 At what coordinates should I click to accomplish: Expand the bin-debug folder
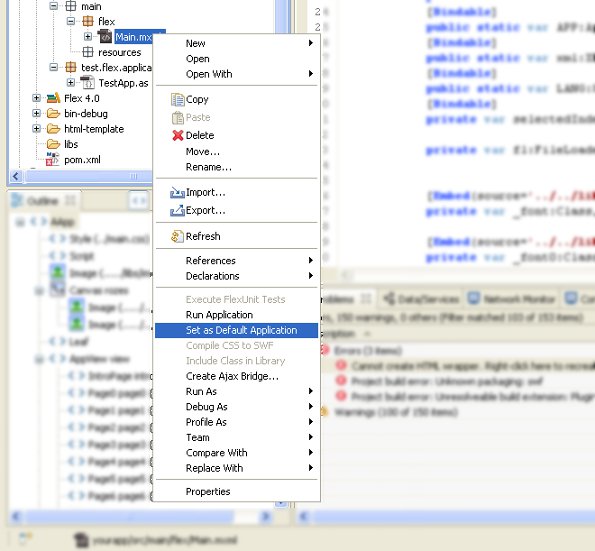click(36, 113)
